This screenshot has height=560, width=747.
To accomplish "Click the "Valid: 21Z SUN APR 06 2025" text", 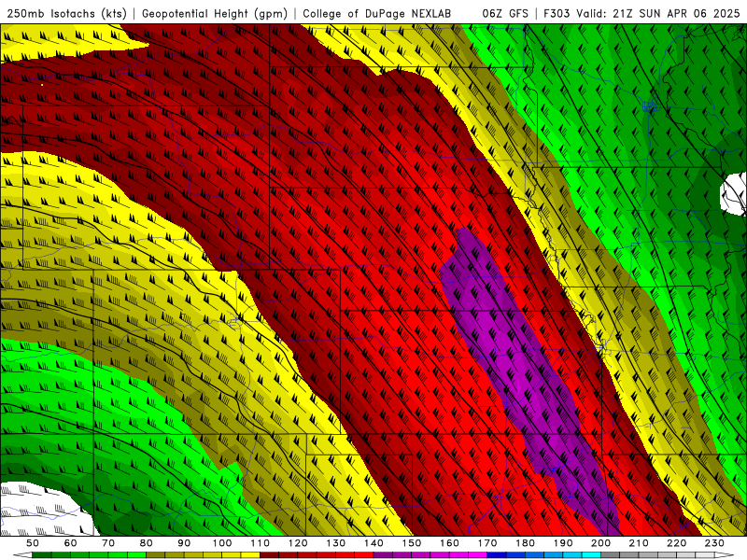I will 658,14.
